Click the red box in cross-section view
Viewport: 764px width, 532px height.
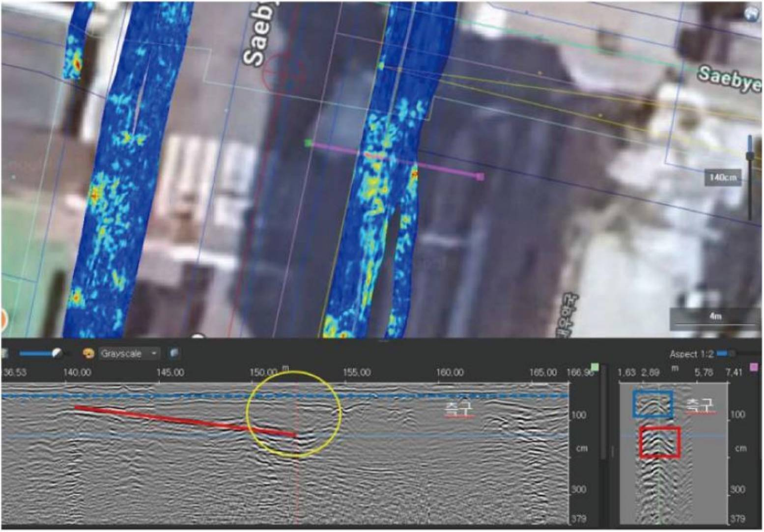[x=660, y=442]
